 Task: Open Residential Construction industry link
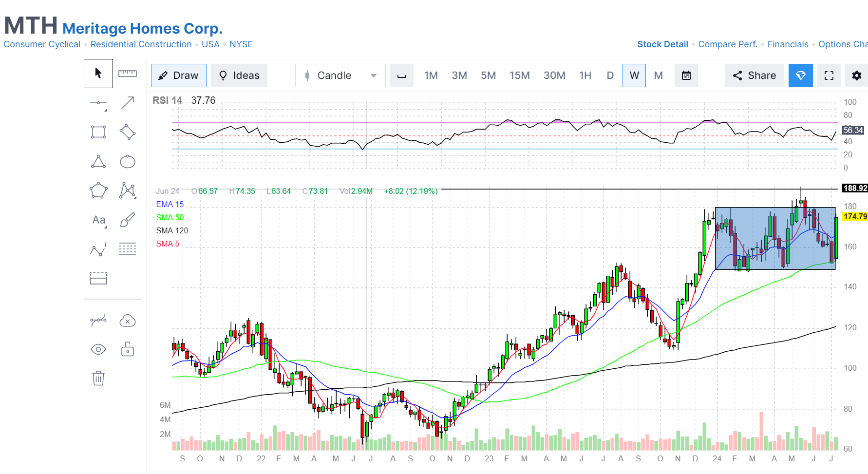click(141, 44)
